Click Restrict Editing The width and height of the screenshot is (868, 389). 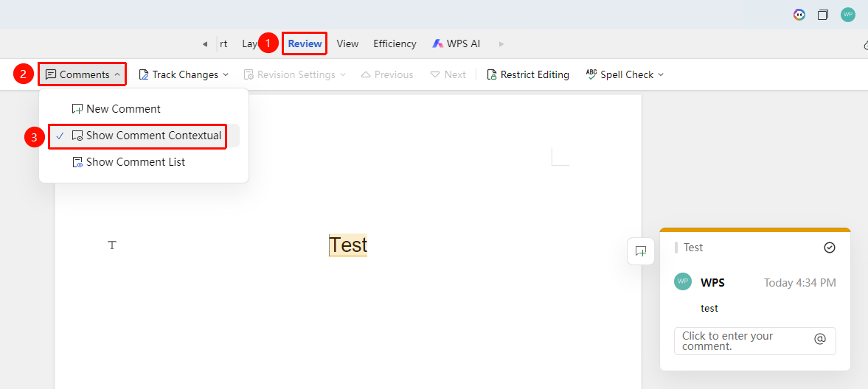(x=528, y=74)
